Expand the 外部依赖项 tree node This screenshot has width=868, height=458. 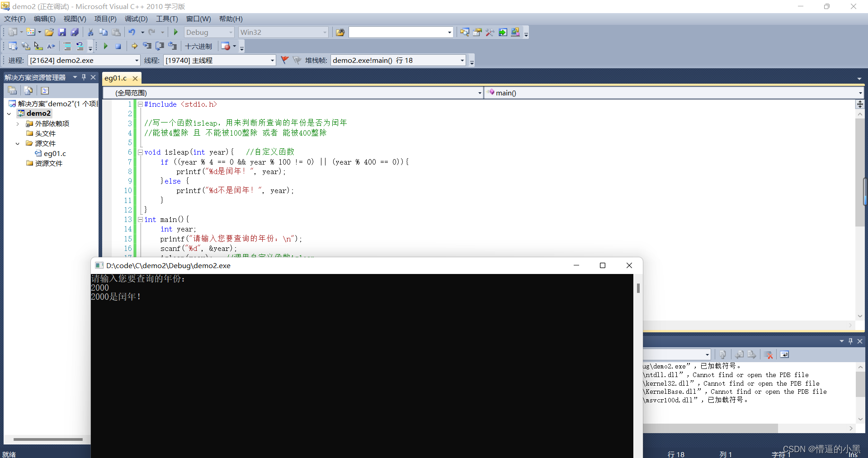click(18, 123)
